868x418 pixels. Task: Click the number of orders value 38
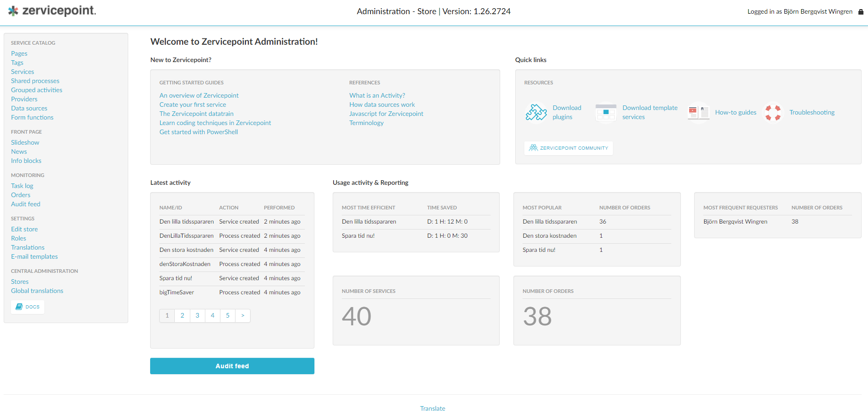pos(537,316)
